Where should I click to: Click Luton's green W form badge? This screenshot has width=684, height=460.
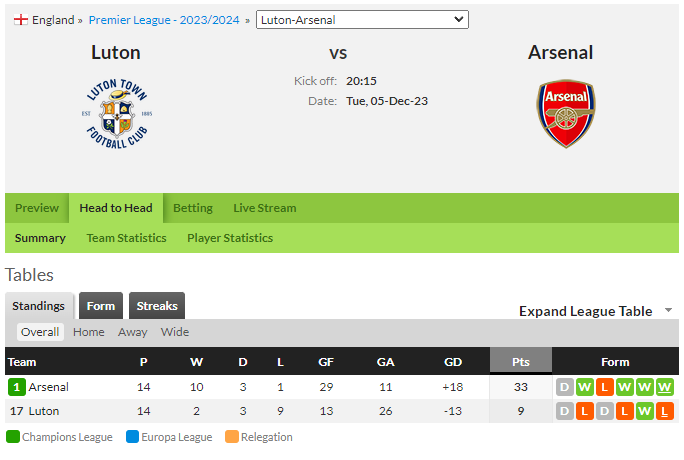click(644, 411)
